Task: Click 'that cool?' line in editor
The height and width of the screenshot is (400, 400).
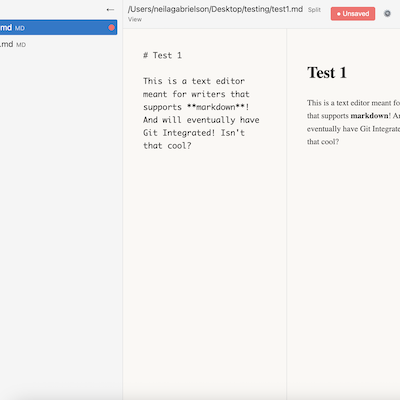Action: tap(167, 146)
